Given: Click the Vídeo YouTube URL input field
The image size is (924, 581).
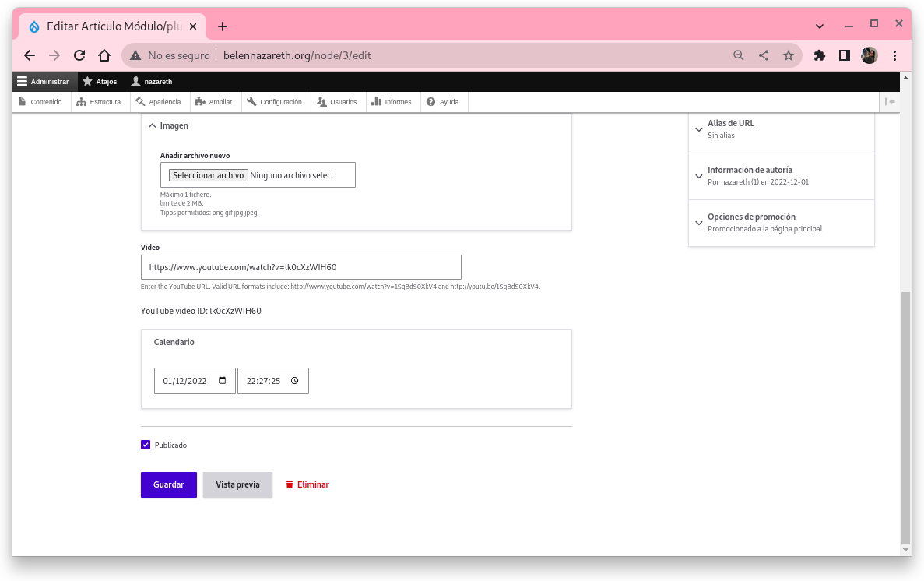Looking at the screenshot, I should pyautogui.click(x=300, y=267).
